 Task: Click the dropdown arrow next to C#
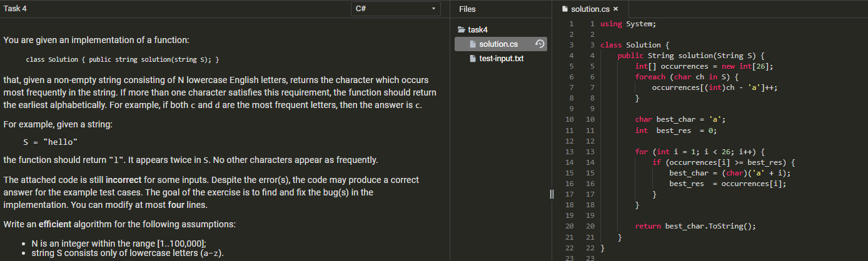click(x=433, y=9)
